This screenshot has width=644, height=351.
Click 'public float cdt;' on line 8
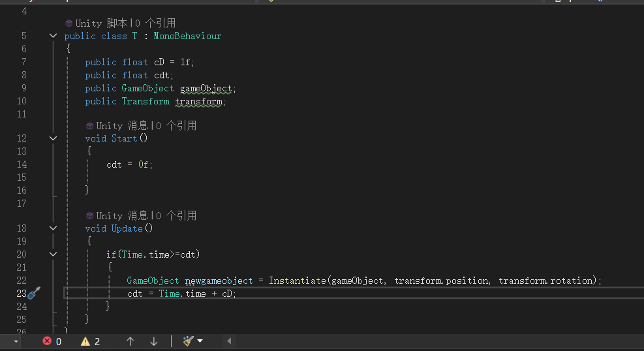click(x=129, y=75)
